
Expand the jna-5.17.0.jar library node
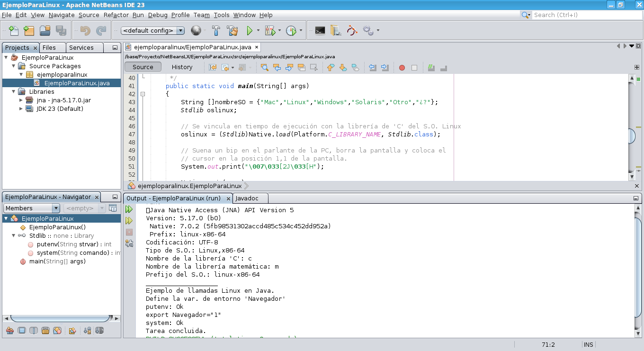(x=21, y=100)
